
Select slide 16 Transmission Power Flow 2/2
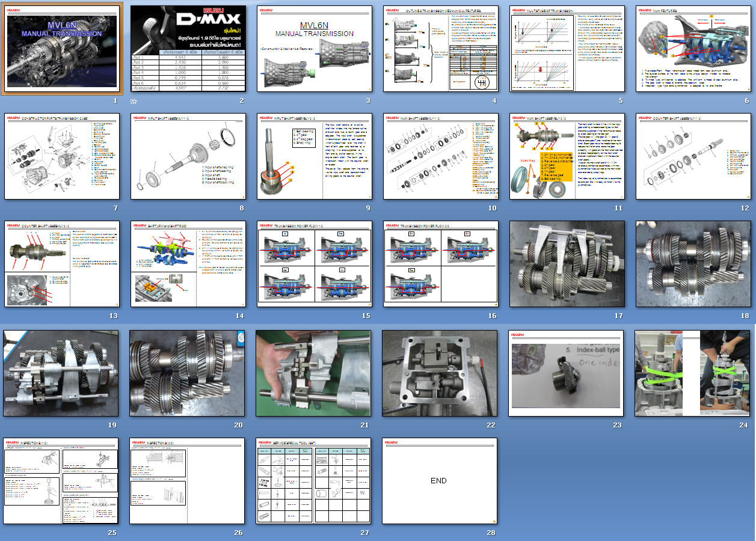440,264
